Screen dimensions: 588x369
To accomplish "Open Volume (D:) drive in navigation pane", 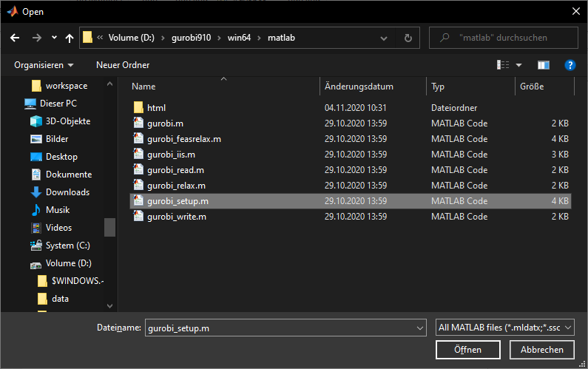I will tap(68, 263).
